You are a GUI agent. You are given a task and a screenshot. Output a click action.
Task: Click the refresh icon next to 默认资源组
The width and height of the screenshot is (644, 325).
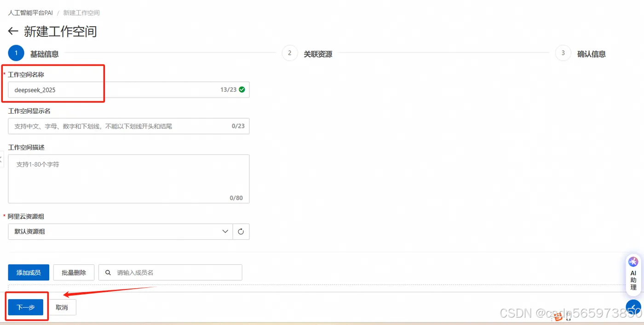click(241, 232)
